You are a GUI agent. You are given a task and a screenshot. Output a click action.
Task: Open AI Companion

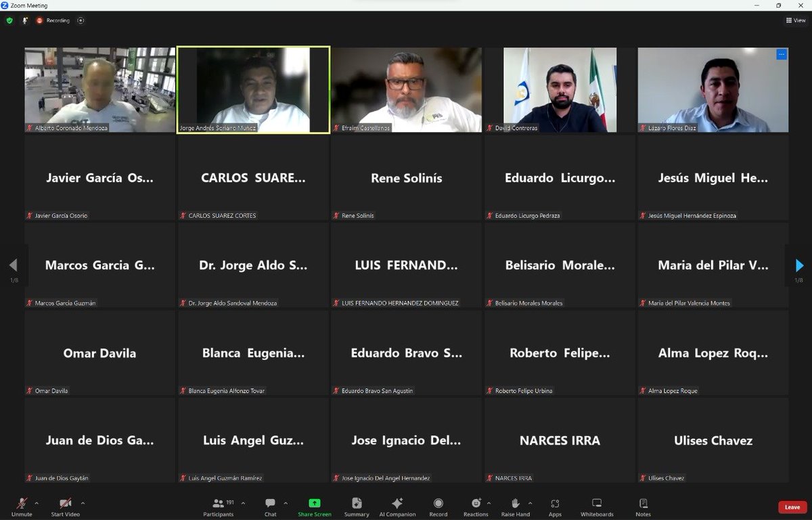point(397,507)
